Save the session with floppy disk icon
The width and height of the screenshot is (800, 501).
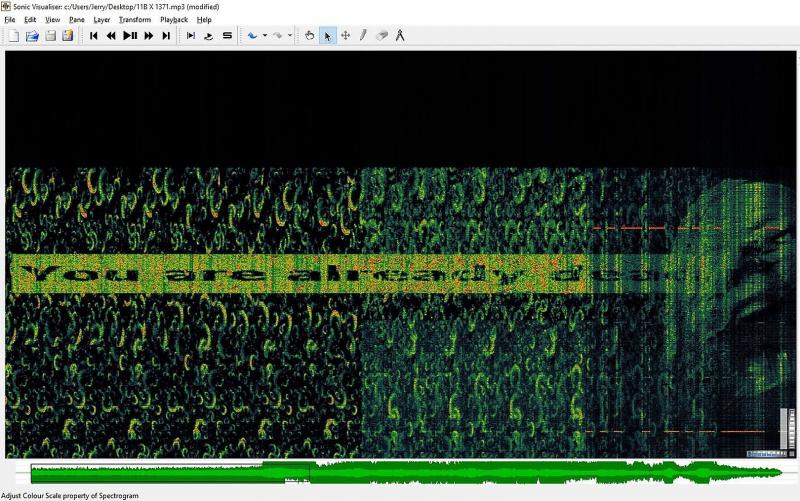[50, 36]
